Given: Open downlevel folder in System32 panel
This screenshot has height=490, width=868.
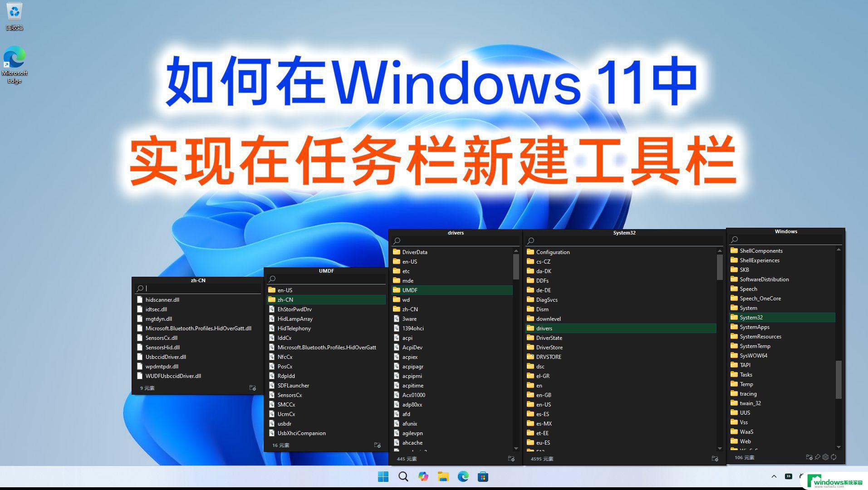Looking at the screenshot, I should (x=621, y=319).
